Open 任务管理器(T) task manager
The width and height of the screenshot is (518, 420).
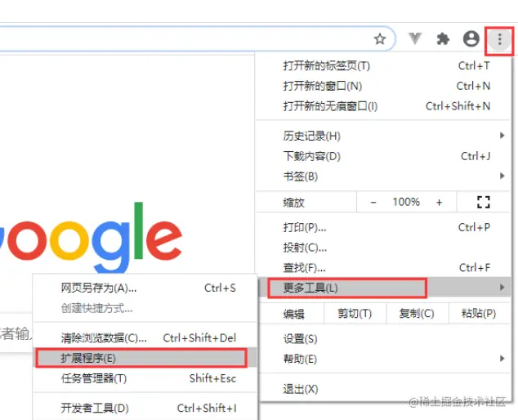point(145,378)
